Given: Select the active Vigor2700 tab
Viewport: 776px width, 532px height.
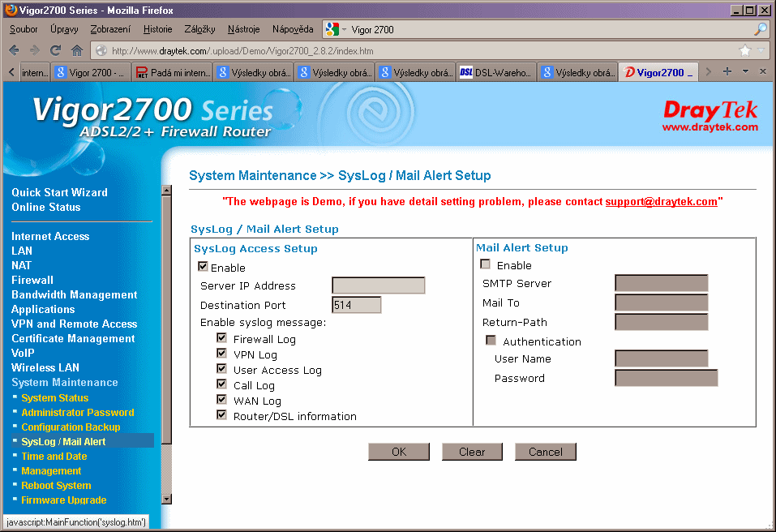Looking at the screenshot, I should [658, 72].
